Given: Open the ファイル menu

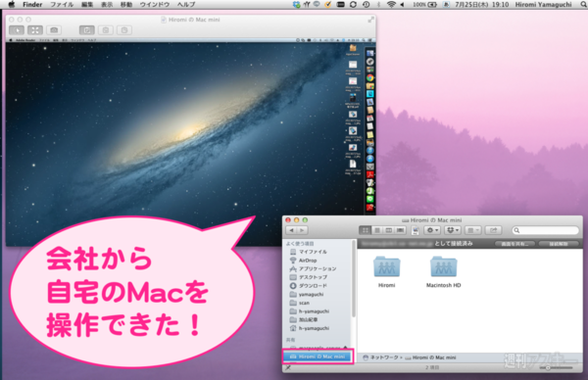Looking at the screenshot, I should [x=62, y=5].
